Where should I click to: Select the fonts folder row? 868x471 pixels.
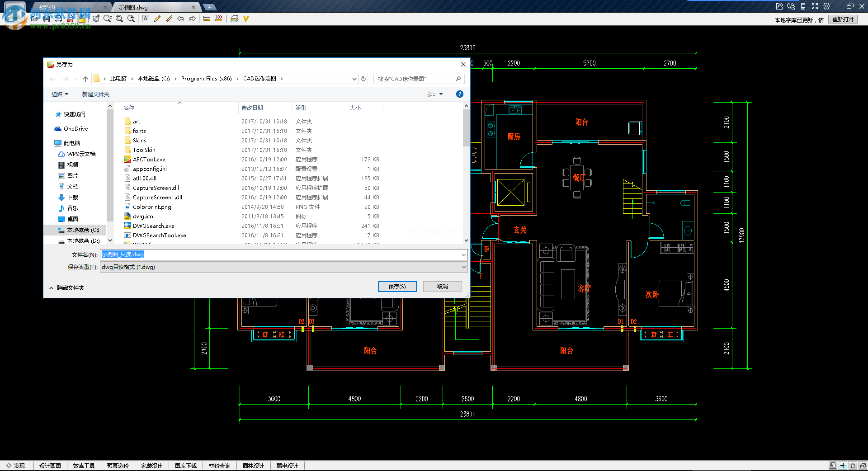pyautogui.click(x=251, y=131)
